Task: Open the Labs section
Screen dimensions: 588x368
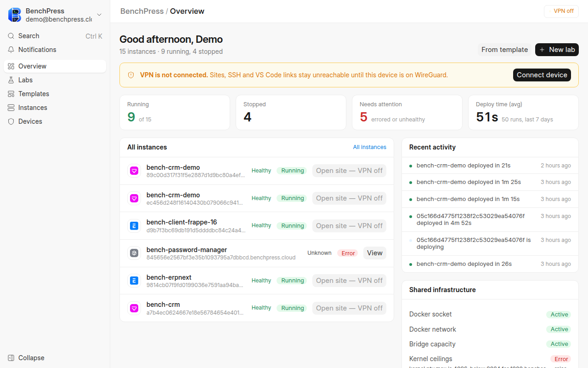Action: click(x=55, y=80)
